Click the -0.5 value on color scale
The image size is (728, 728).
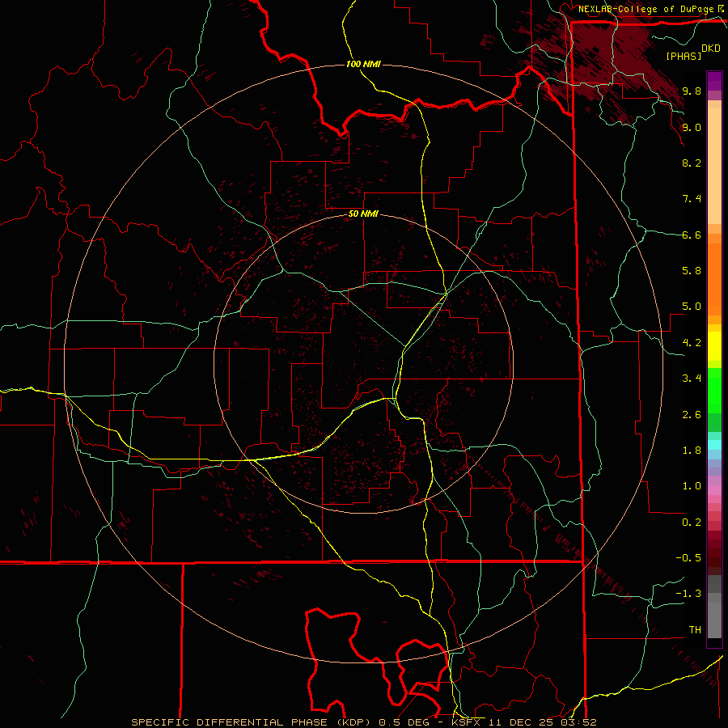688,558
